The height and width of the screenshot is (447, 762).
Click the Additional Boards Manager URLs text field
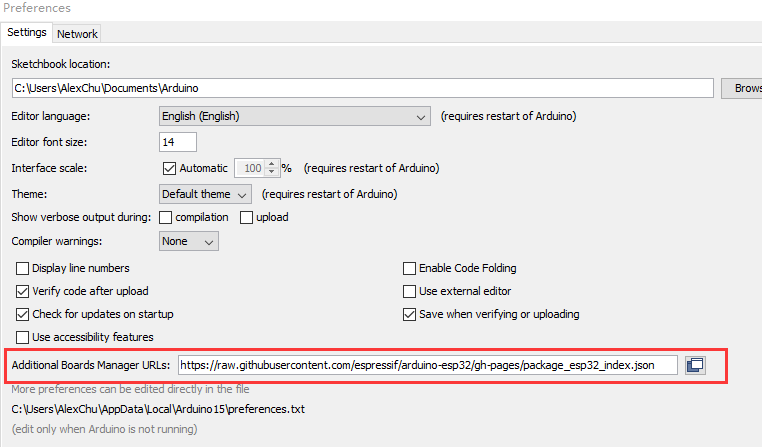[x=428, y=365]
